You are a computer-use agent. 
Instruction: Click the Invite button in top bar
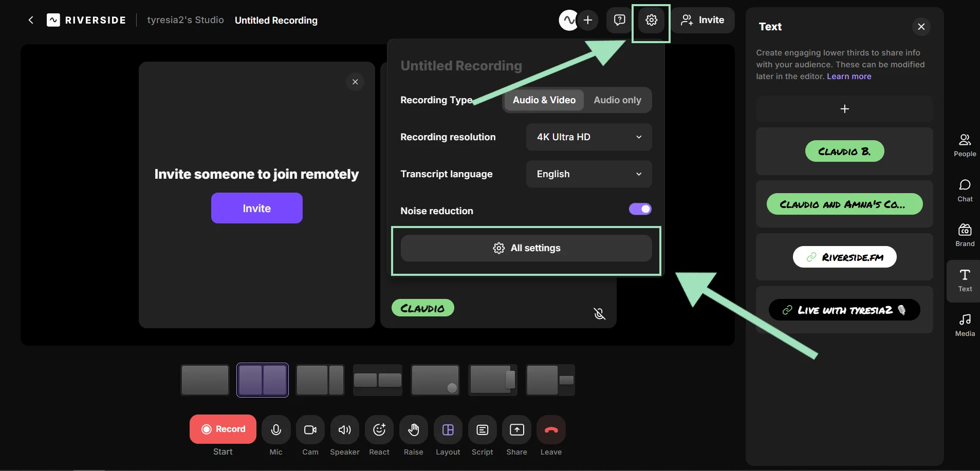click(702, 20)
